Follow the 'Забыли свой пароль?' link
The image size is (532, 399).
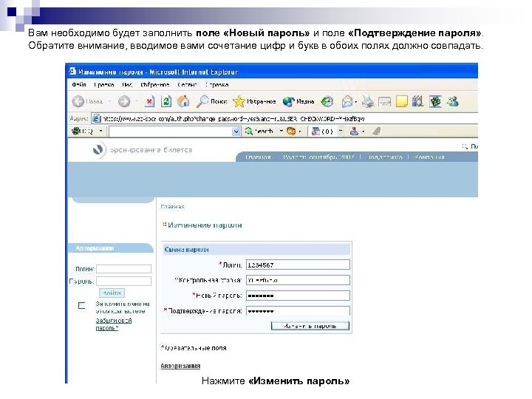click(113, 324)
